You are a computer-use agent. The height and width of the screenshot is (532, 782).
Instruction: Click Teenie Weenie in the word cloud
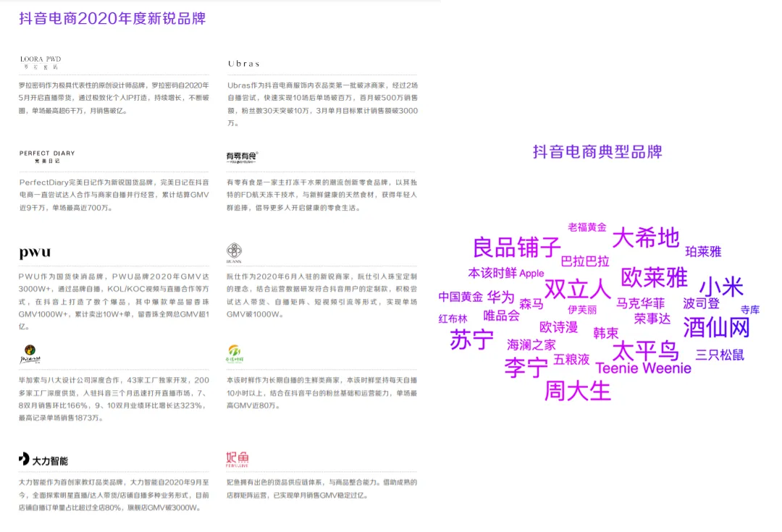click(x=644, y=368)
